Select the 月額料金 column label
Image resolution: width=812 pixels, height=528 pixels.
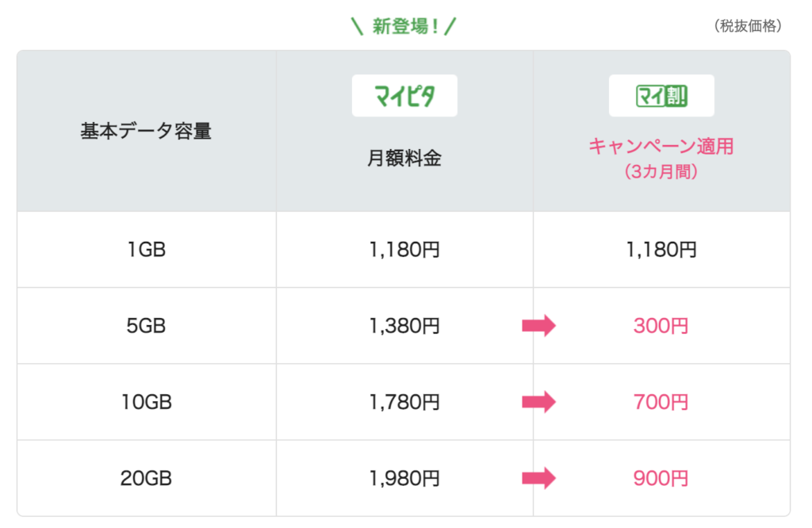click(x=404, y=158)
